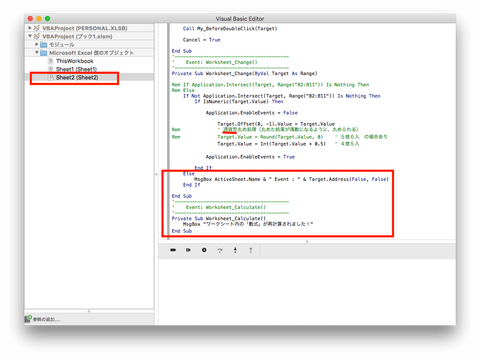Click the Step Over debug icon
The image size is (480, 360).
tap(220, 250)
